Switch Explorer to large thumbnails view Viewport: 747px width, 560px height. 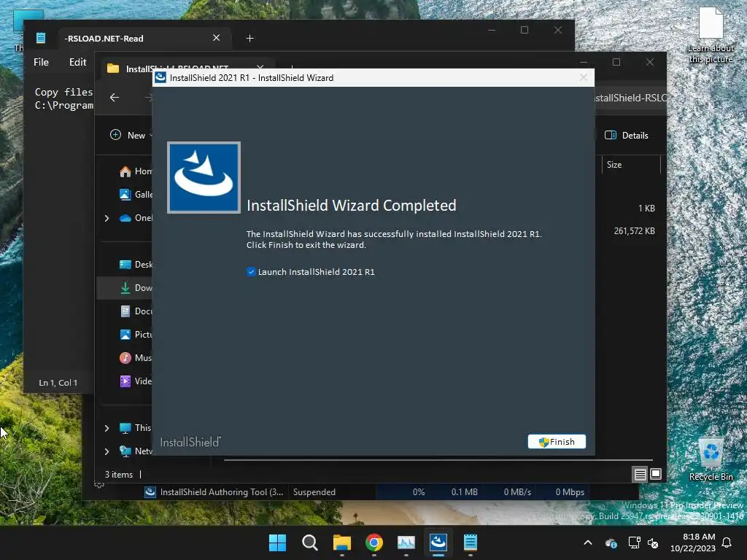(x=656, y=474)
